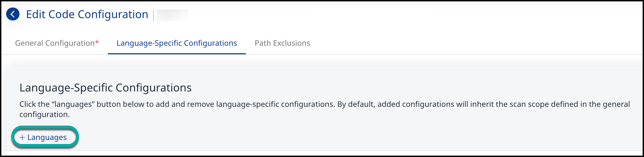The height and width of the screenshot is (157, 644).
Task: Click the back arrow icon
Action: click(13, 14)
